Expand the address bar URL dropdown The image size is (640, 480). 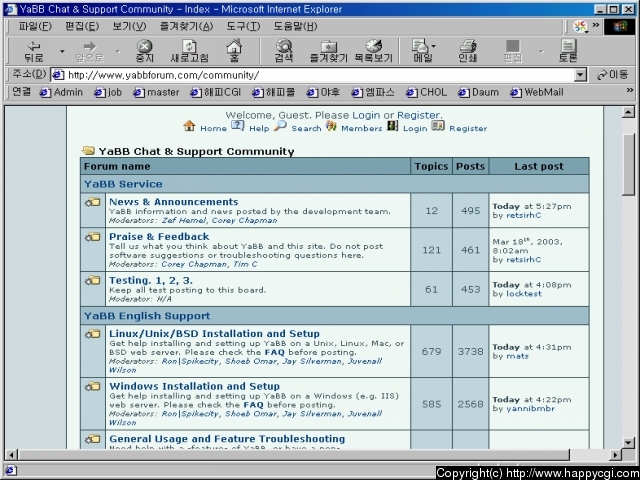coord(580,75)
